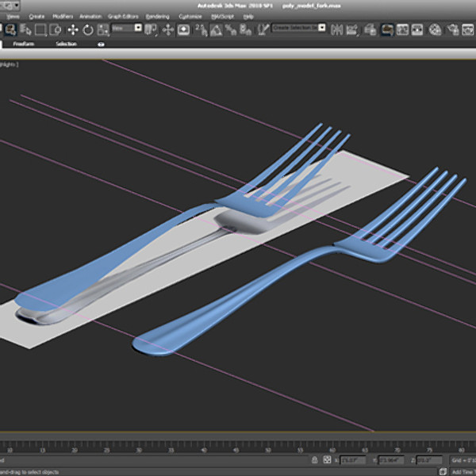The image size is (476, 476).
Task: Expand the Create Selection Set dropdown
Action: [x=299, y=28]
